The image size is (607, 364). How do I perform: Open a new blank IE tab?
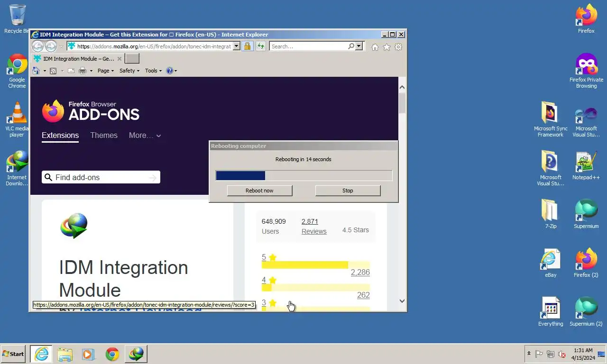[x=132, y=59]
